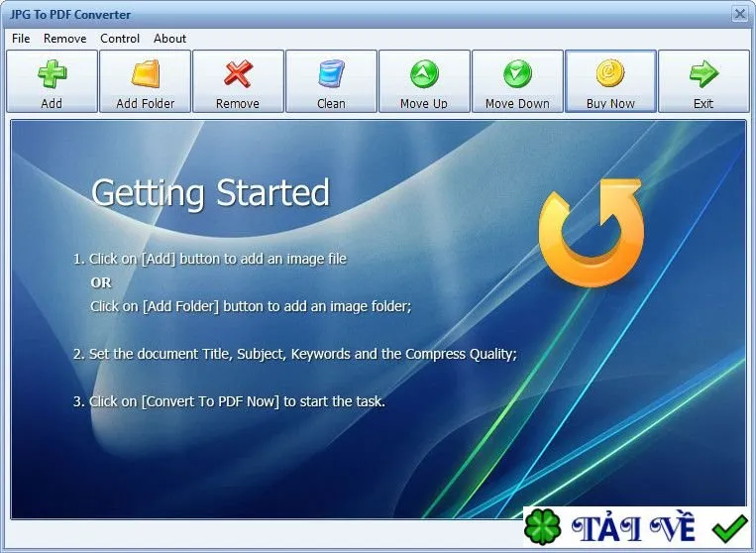Clear the list with Clean

(x=331, y=81)
